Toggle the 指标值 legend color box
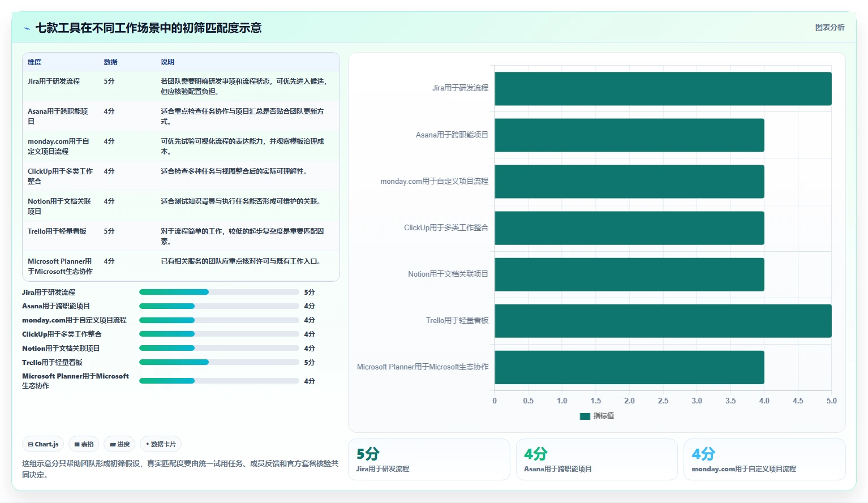868x503 pixels. point(585,416)
